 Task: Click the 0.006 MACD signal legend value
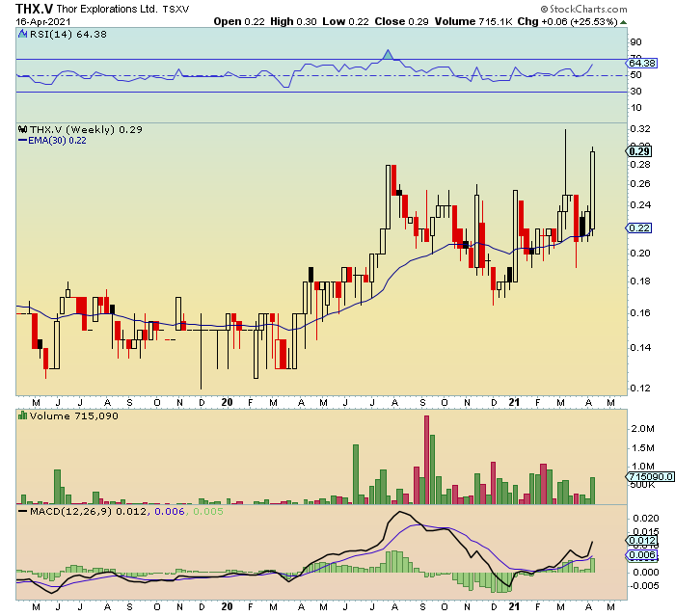point(169,511)
